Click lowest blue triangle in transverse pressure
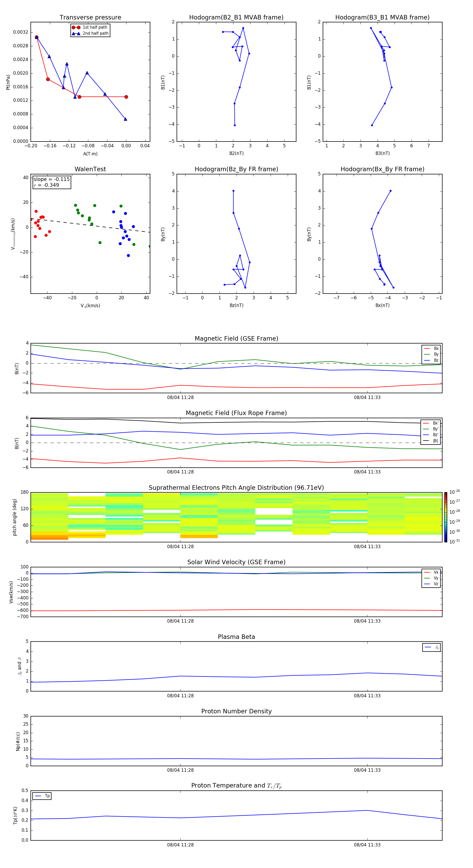The width and height of the screenshot is (473, 868). click(125, 119)
